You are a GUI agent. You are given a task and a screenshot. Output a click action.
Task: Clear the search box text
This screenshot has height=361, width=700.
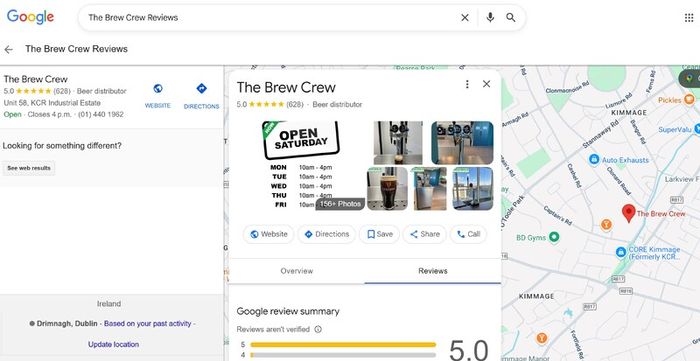[x=465, y=17]
